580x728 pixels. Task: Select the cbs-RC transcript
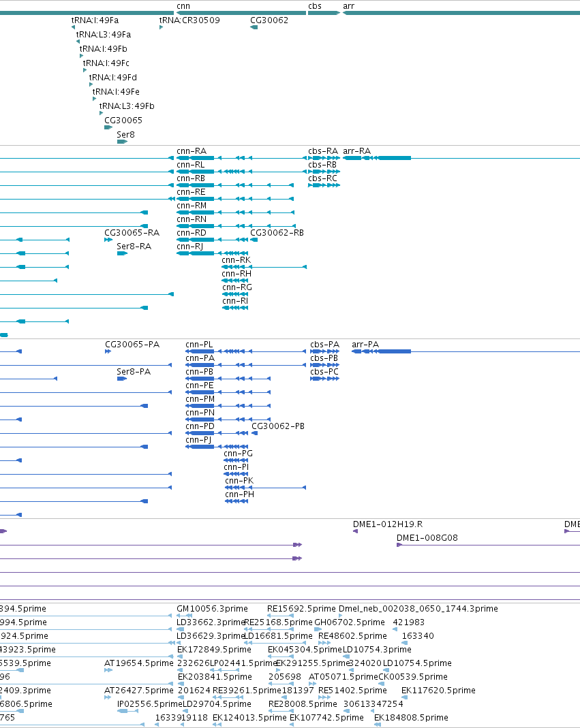click(322, 178)
